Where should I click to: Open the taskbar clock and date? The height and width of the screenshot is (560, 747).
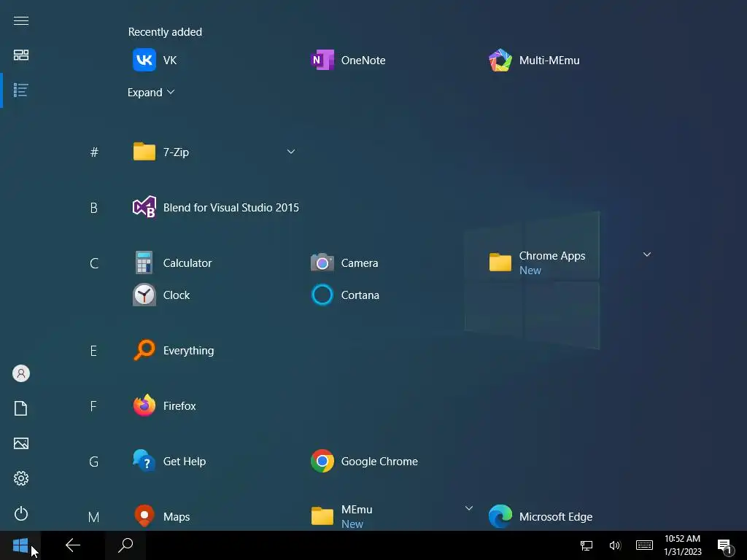coord(682,545)
